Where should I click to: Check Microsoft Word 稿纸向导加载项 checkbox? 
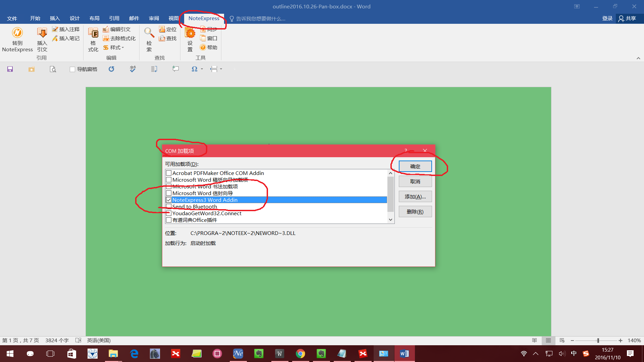[x=169, y=180]
